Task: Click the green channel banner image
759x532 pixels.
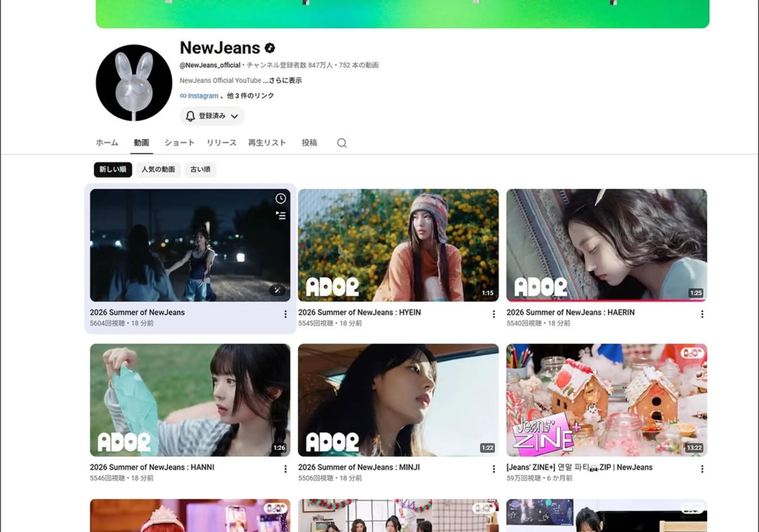Action: coord(402,14)
